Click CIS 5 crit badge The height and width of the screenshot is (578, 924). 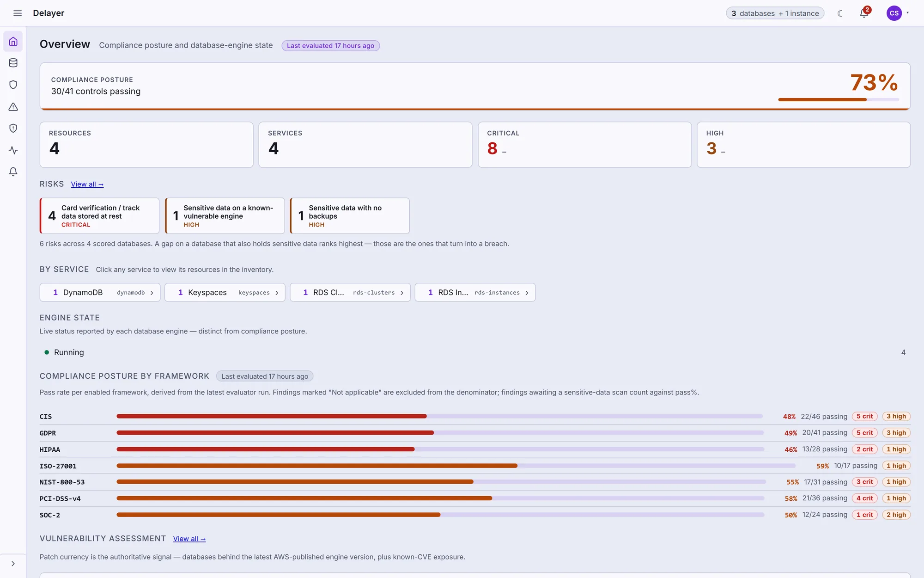[865, 416]
